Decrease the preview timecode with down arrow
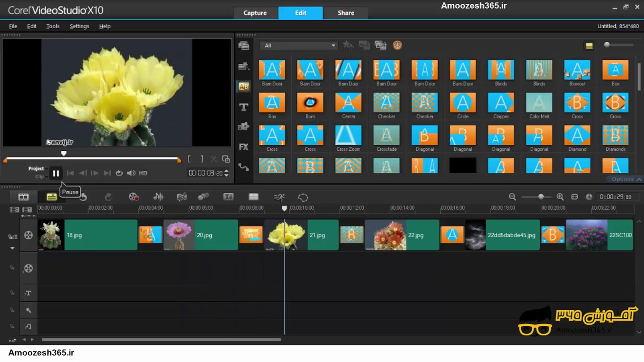This screenshot has height=362, width=644. tap(226, 175)
